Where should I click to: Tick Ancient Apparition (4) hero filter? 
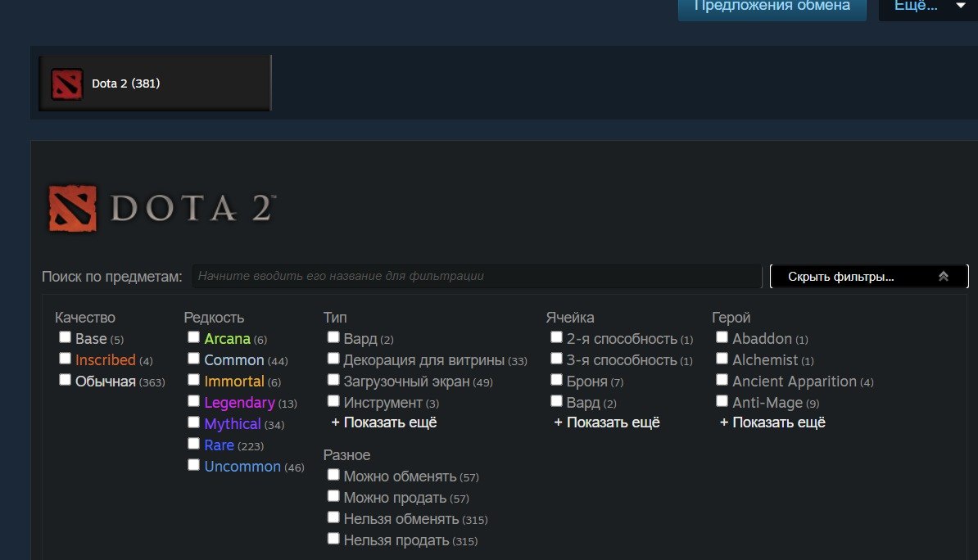(722, 380)
